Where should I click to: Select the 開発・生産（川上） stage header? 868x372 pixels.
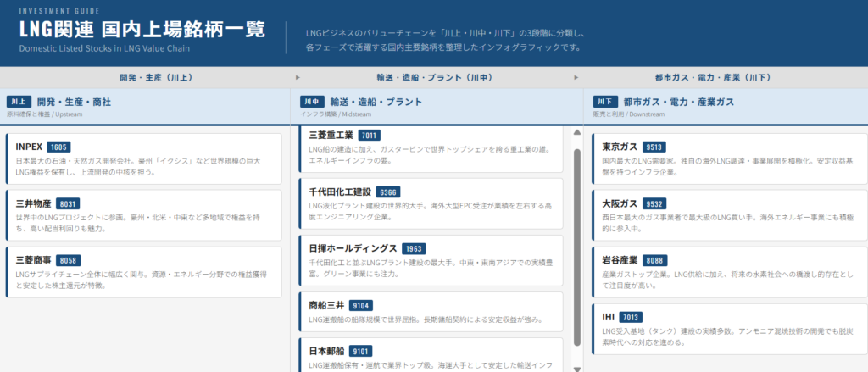pos(157,77)
